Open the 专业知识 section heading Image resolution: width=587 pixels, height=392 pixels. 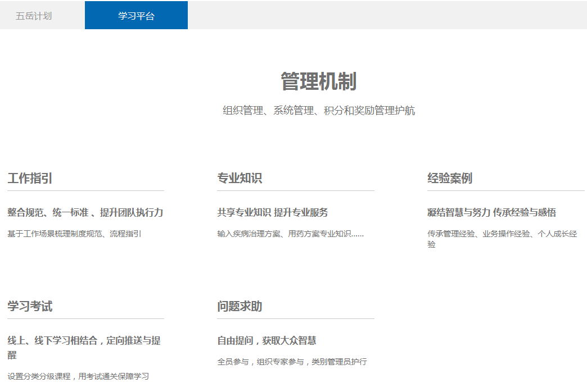click(x=240, y=178)
